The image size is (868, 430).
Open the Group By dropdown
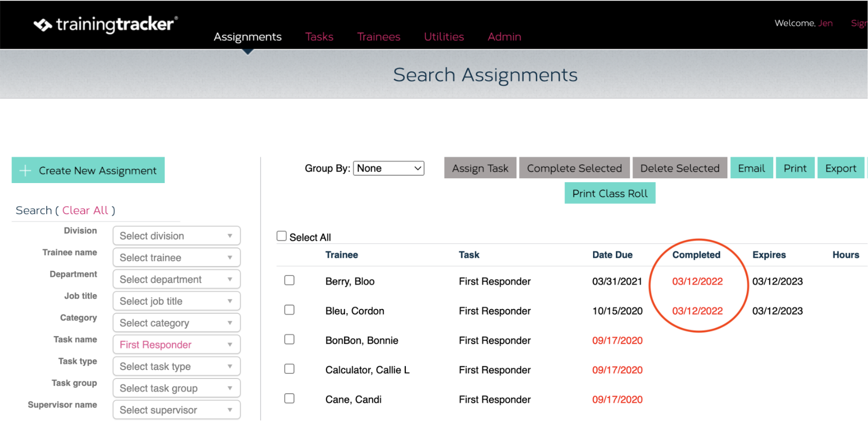coord(389,168)
